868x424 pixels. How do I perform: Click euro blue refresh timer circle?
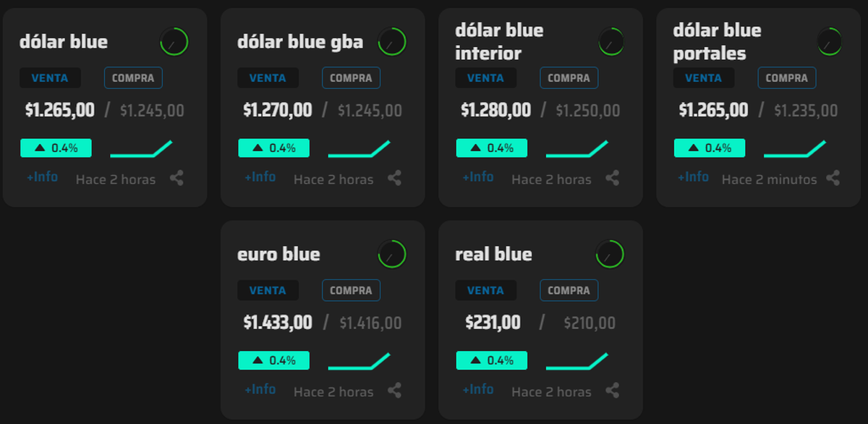[x=391, y=254]
